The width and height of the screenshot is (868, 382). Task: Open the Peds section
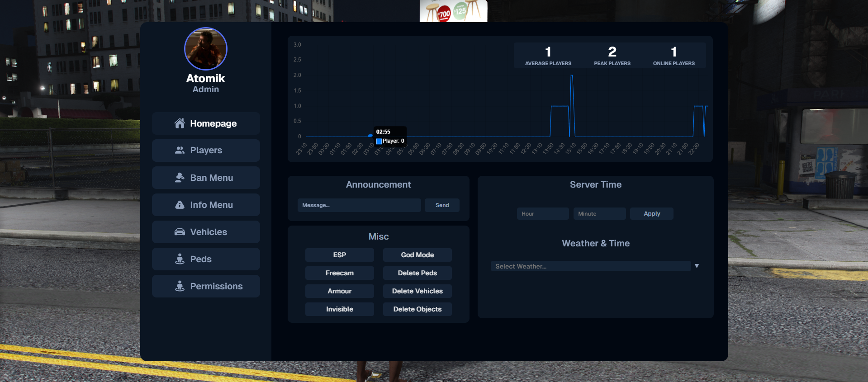(206, 259)
